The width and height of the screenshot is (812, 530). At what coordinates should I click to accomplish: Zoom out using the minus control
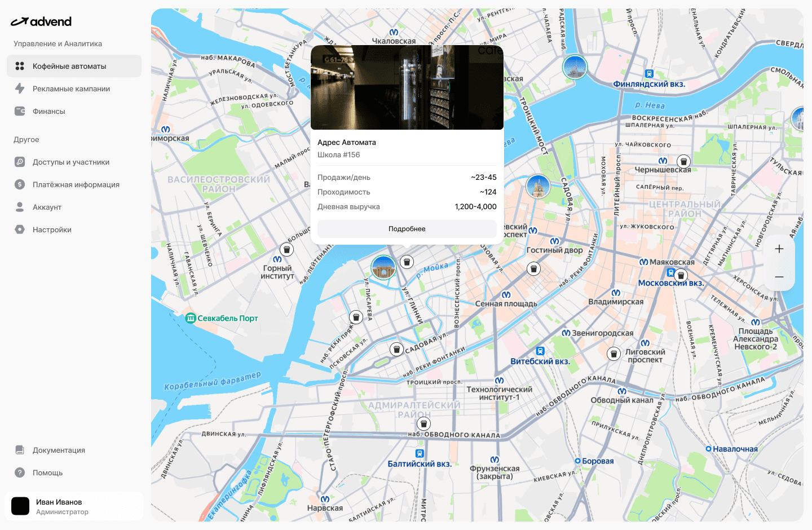(x=779, y=277)
